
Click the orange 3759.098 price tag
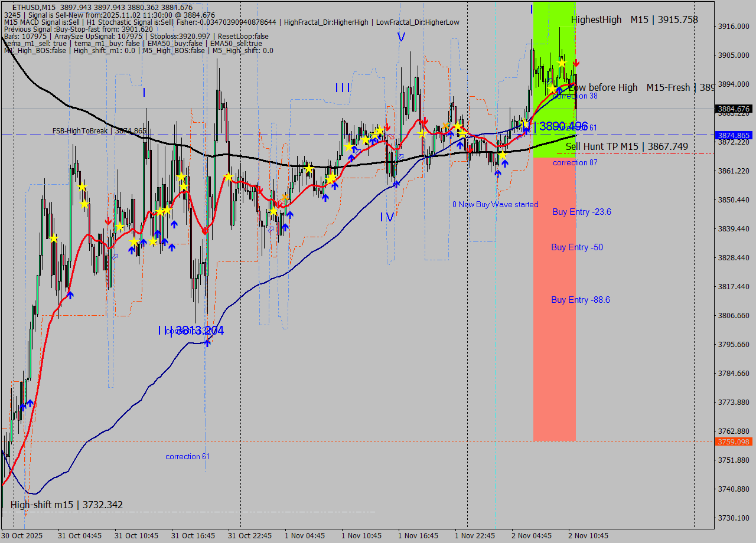734,441
